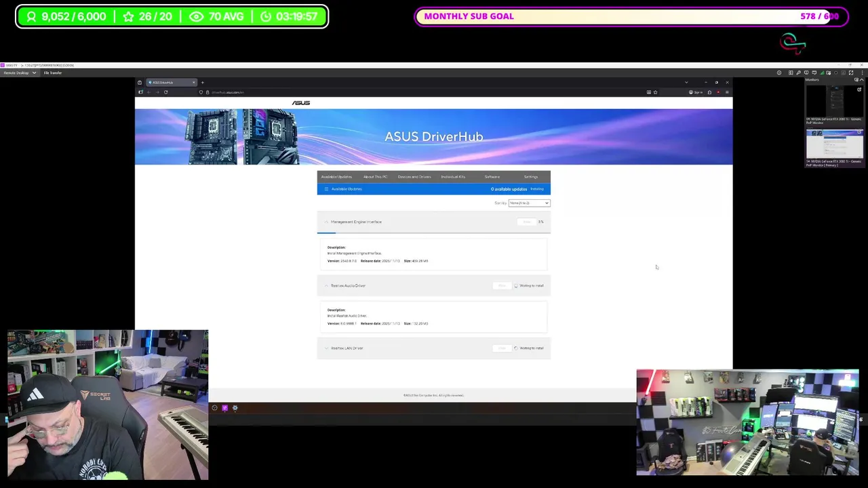Click the Sign in button in browser toolbar

[696, 92]
